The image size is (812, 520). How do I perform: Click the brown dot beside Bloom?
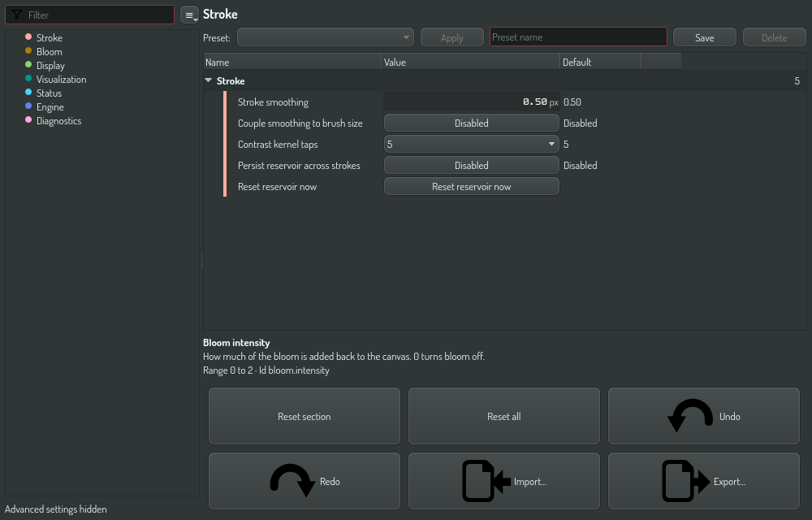pyautogui.click(x=28, y=50)
